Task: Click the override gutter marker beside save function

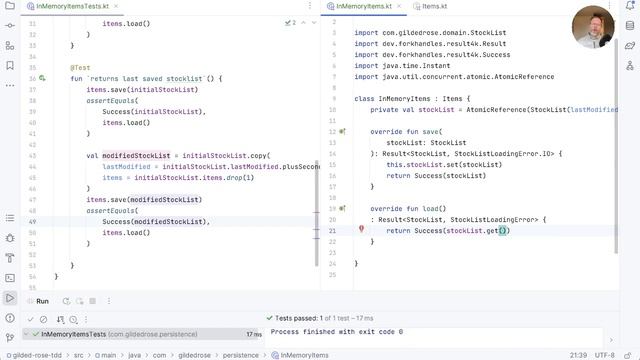Action: click(342, 131)
